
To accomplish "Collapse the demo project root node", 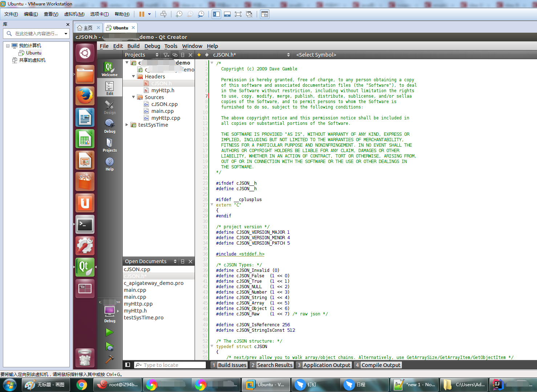I will (127, 62).
